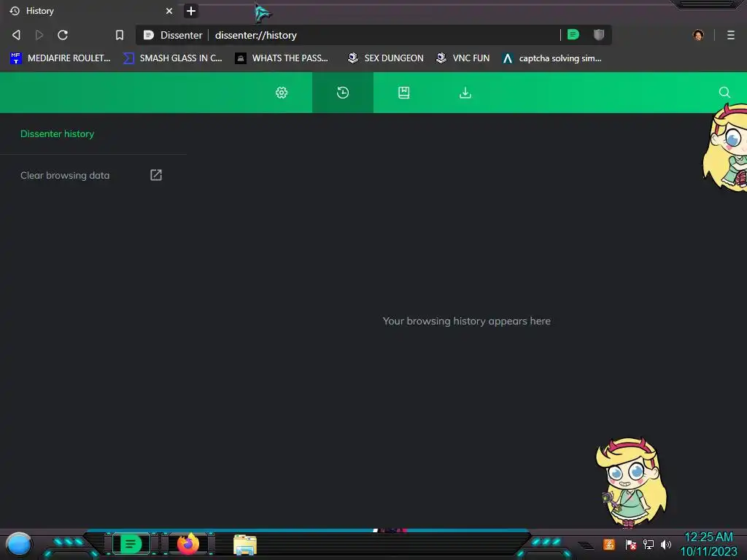Screen dimensions: 747x560
Task: Click Clear browsing data
Action: point(65,175)
